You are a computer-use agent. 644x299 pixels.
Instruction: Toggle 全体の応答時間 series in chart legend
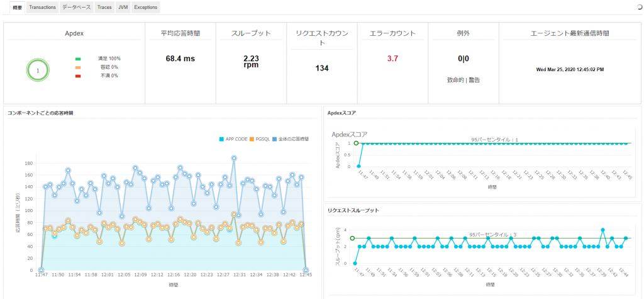tap(289, 139)
